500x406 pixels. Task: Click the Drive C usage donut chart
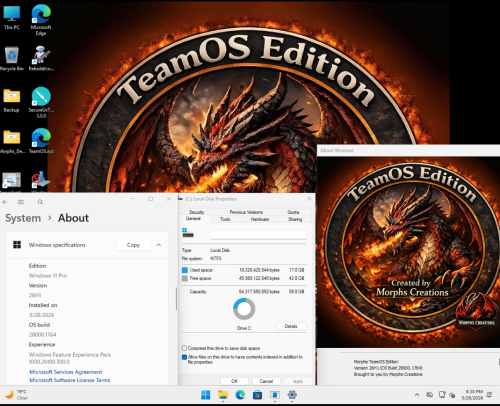pyautogui.click(x=244, y=309)
